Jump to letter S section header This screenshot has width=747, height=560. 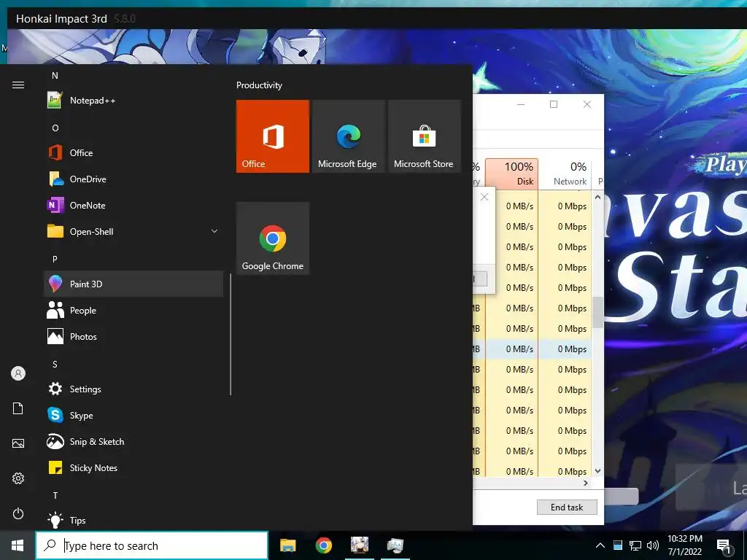click(x=55, y=365)
